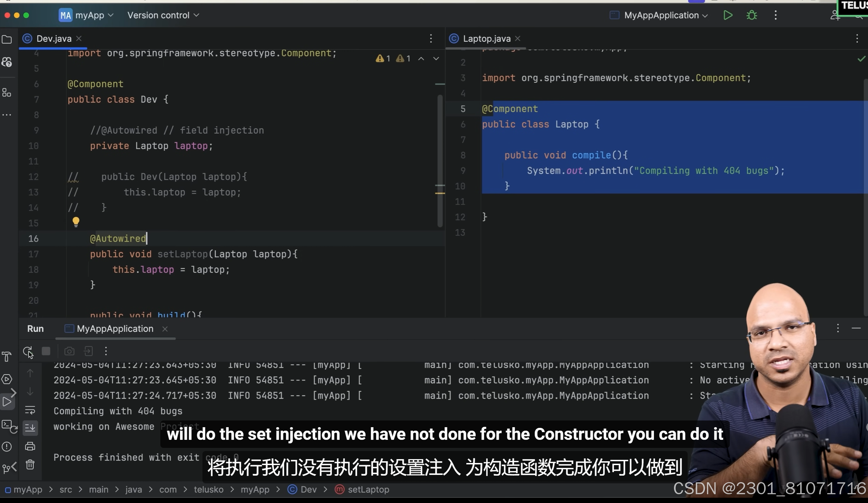Jump to next highlighted warning arrow
The image size is (868, 503).
point(436,59)
